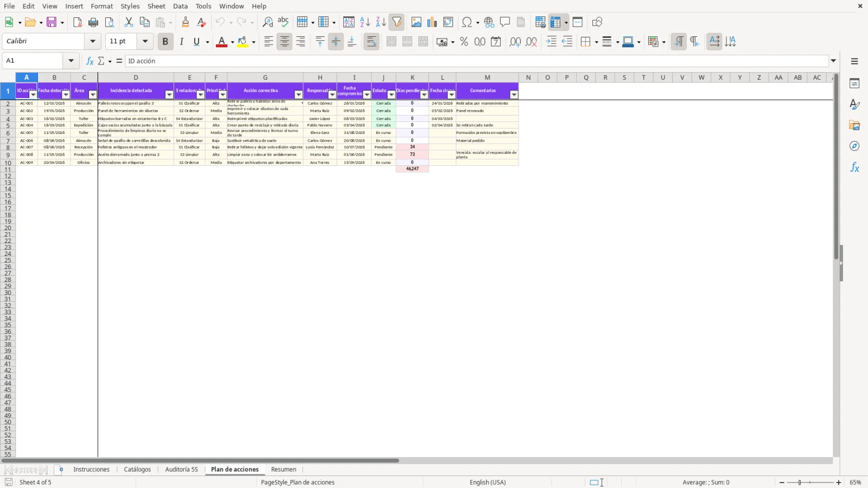
Task: Open Área column filter dropdown
Action: (x=93, y=95)
